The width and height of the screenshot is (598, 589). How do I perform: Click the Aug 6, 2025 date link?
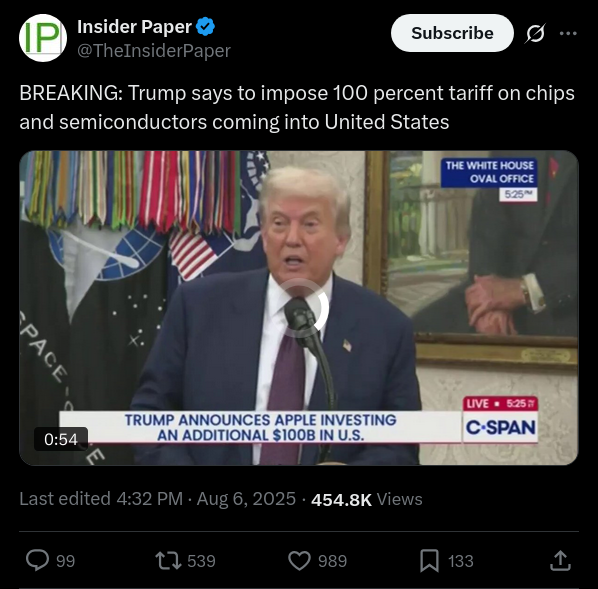[x=246, y=499]
